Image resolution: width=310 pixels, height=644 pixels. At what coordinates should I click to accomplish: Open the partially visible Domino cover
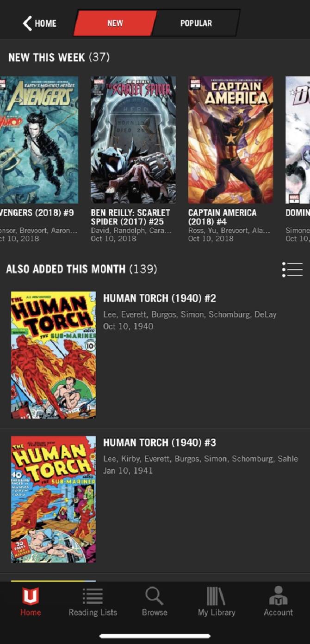click(x=298, y=140)
